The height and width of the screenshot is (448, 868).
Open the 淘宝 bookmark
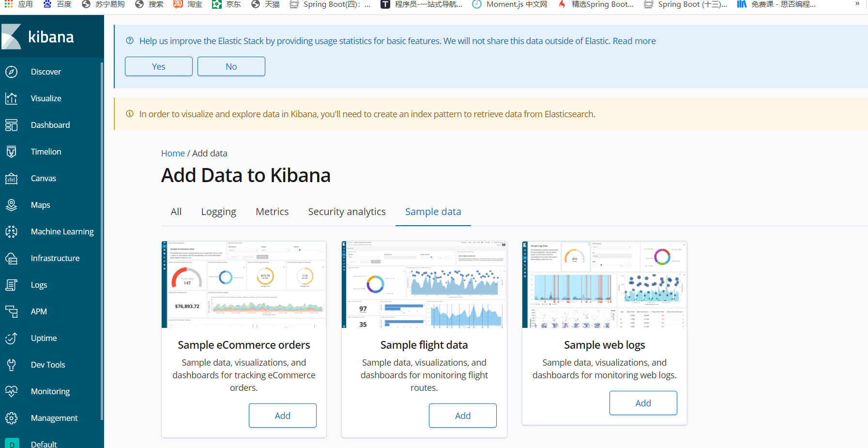pos(188,4)
